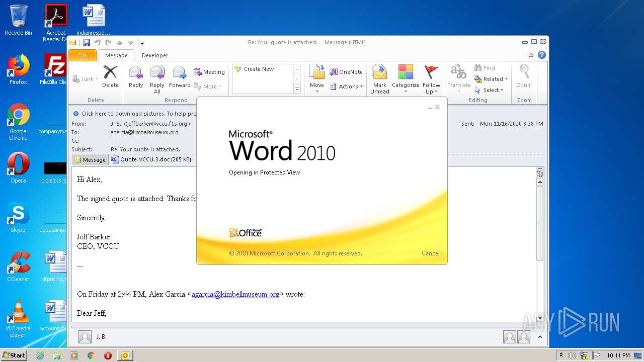644x362 pixels.
Task: Click the Reply All icon
Action: click(x=157, y=79)
